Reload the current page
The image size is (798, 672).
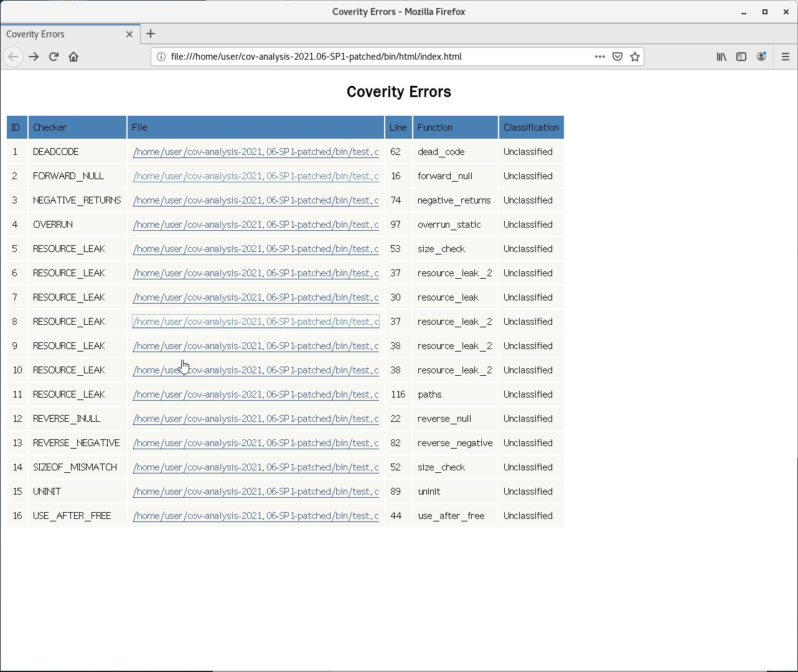click(54, 57)
